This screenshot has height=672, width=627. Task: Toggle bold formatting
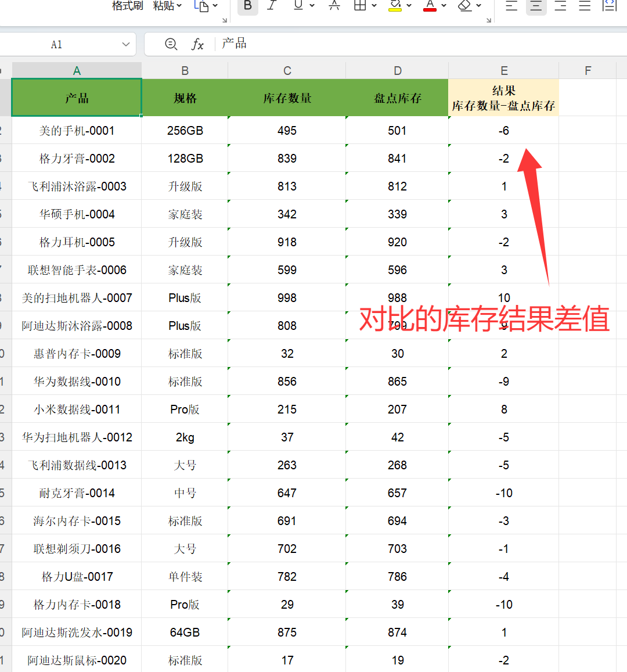click(x=247, y=5)
